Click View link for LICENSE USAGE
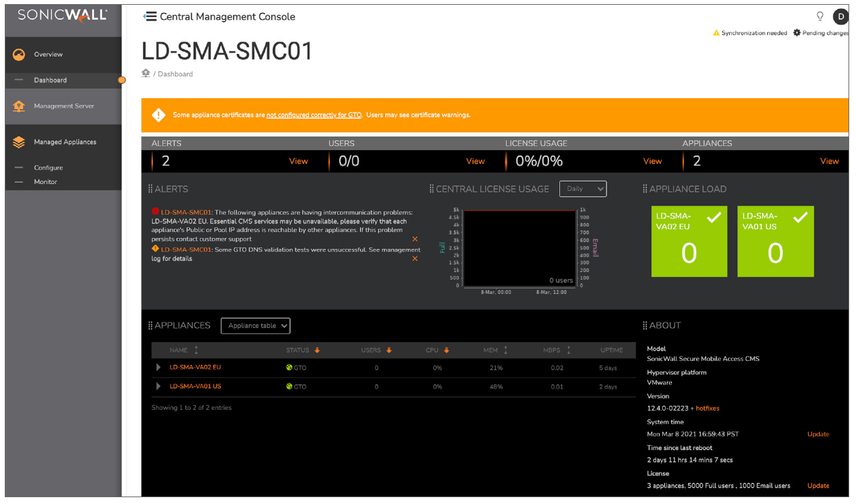Screen dimensions: 856x504 click(653, 162)
